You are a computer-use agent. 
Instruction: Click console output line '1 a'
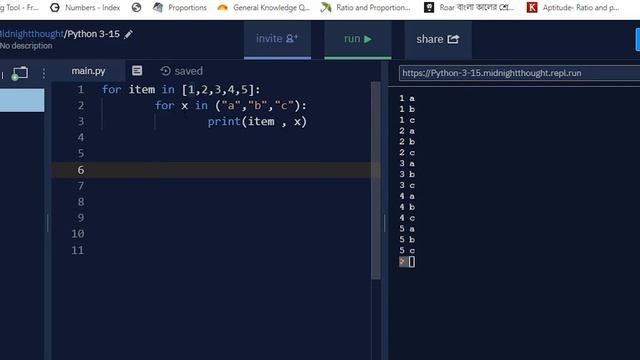(x=407, y=98)
